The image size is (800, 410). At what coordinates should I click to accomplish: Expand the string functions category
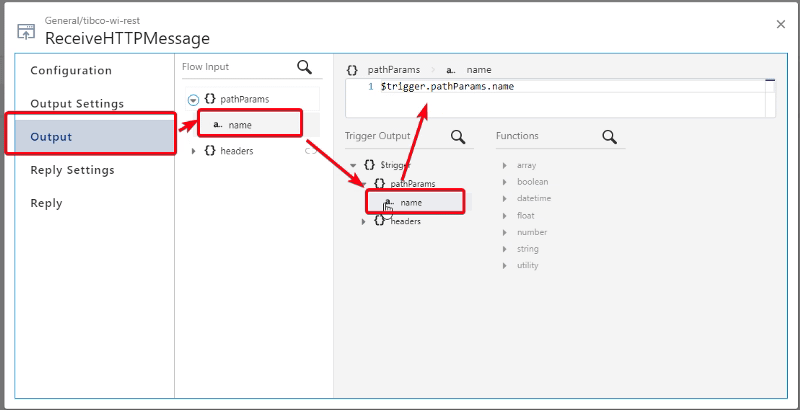point(527,249)
